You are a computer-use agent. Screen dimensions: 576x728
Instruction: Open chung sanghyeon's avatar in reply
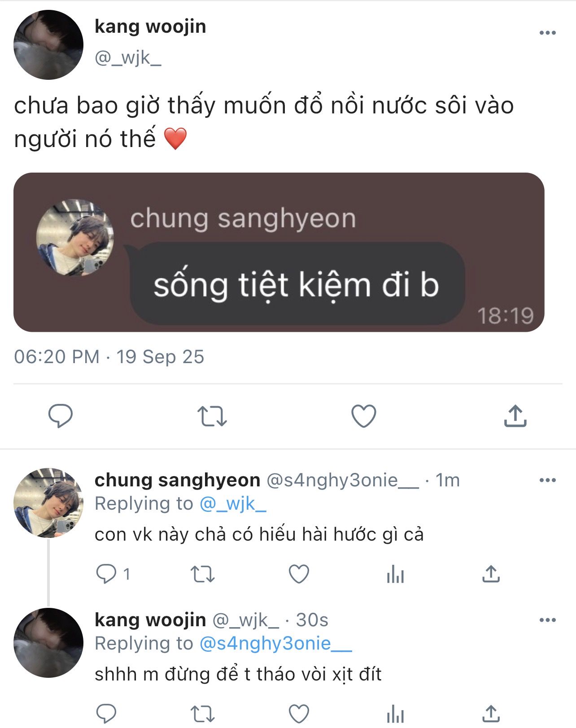pyautogui.click(x=48, y=503)
